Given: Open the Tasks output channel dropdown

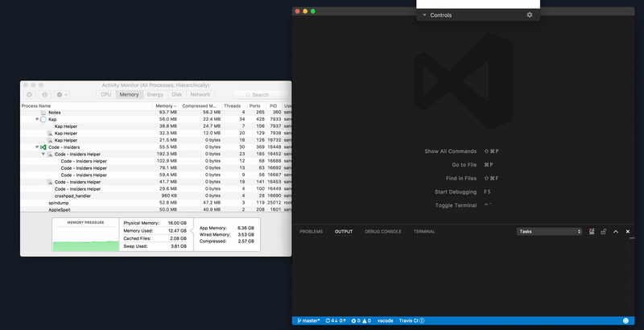Looking at the screenshot, I should click(x=549, y=232).
